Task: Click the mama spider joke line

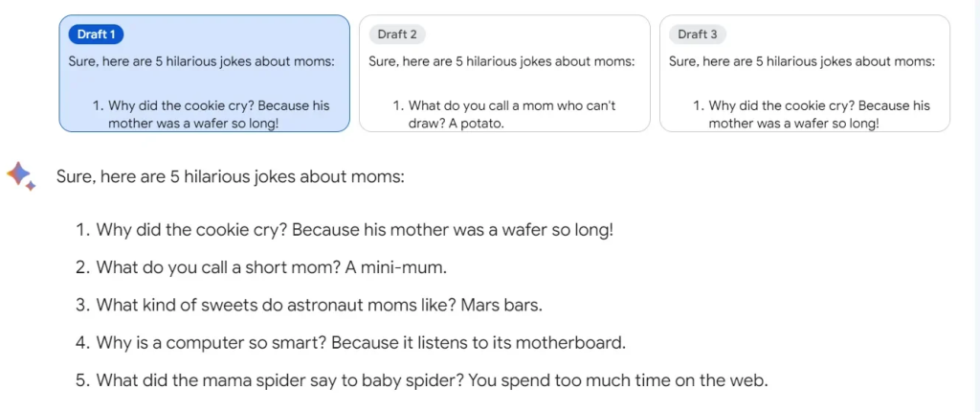Action: (x=432, y=379)
